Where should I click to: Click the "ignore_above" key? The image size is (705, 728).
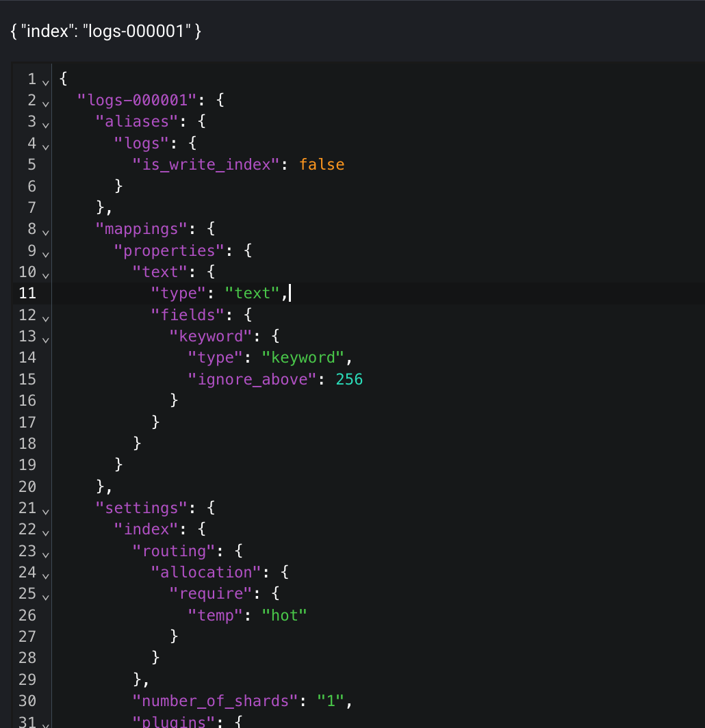252,379
